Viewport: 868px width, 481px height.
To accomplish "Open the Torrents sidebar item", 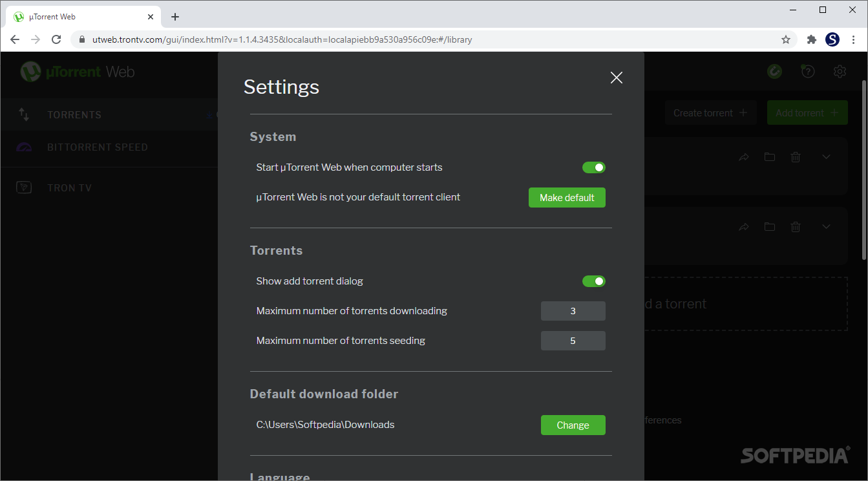I will coord(109,115).
